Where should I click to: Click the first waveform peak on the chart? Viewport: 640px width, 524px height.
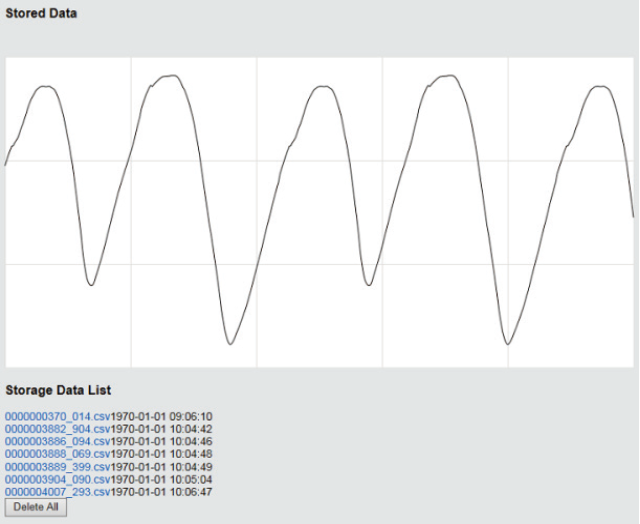pyautogui.click(x=44, y=87)
